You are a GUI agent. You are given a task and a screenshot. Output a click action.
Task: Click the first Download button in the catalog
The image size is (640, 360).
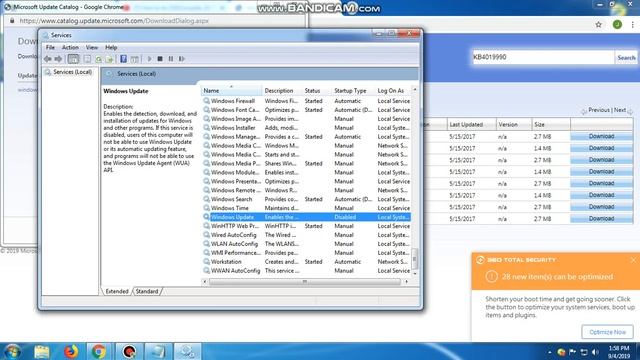tap(602, 136)
